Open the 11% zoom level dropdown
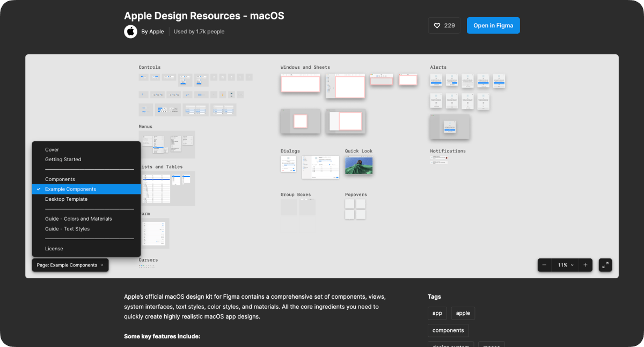The image size is (644, 347). tap(565, 265)
